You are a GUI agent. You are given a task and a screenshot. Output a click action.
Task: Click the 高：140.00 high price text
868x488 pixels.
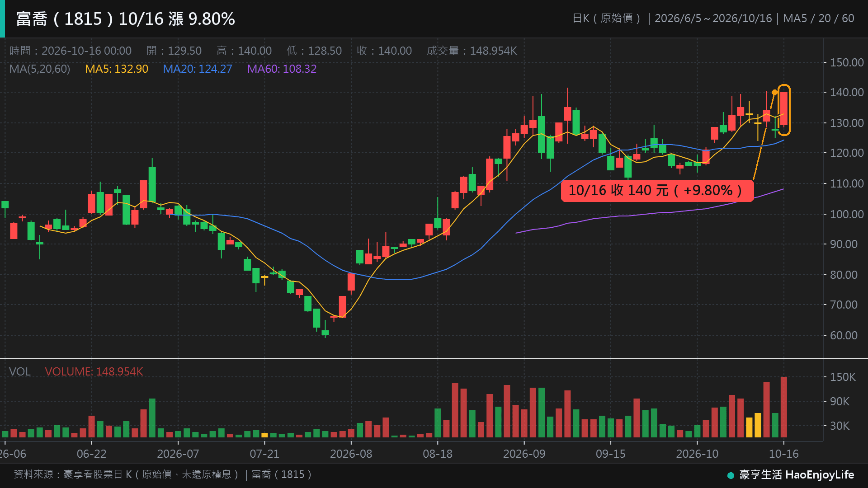point(244,51)
